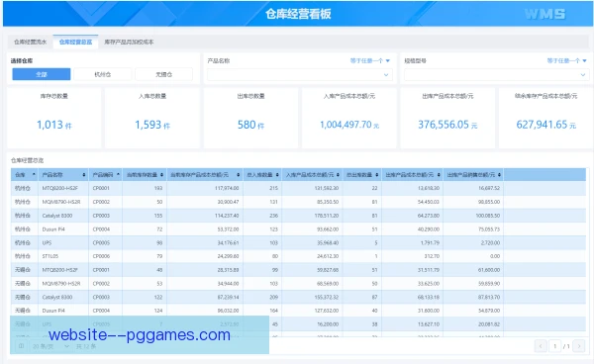Select the Catalyst 8300 row costing 87,239.14
594x364 pixels.
298,297
